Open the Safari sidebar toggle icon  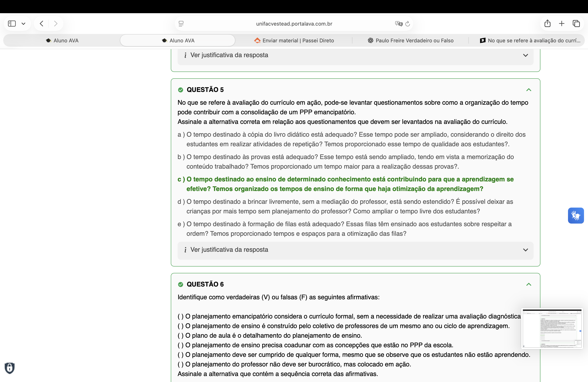tap(12, 24)
